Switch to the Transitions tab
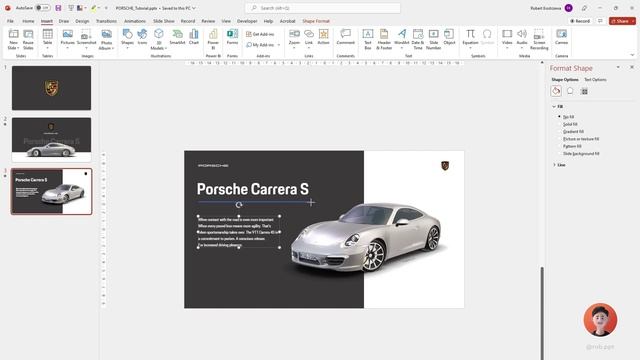This screenshot has width=640, height=360. (106, 21)
